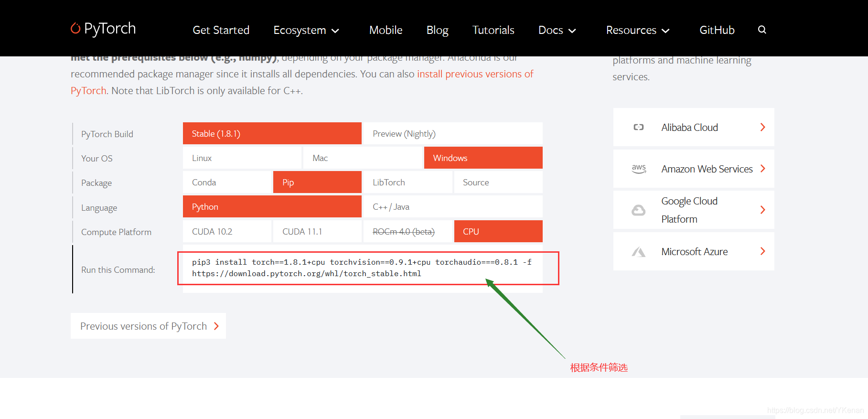Viewport: 868px width, 419px height.
Task: Open the Get Started nav item
Action: coord(221,30)
